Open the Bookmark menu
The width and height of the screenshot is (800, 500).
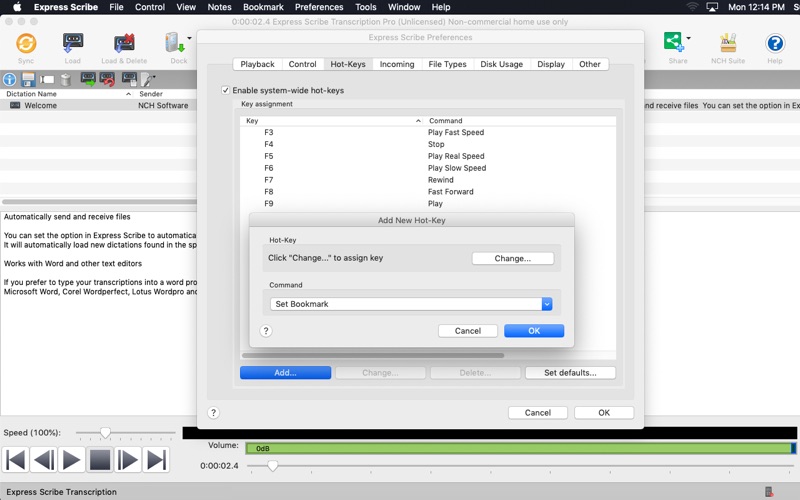click(263, 7)
